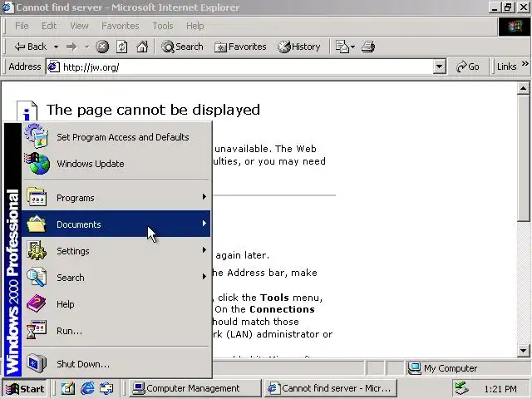Open the Search toolbar button
Viewport: 532px width, 399px height.
point(182,47)
